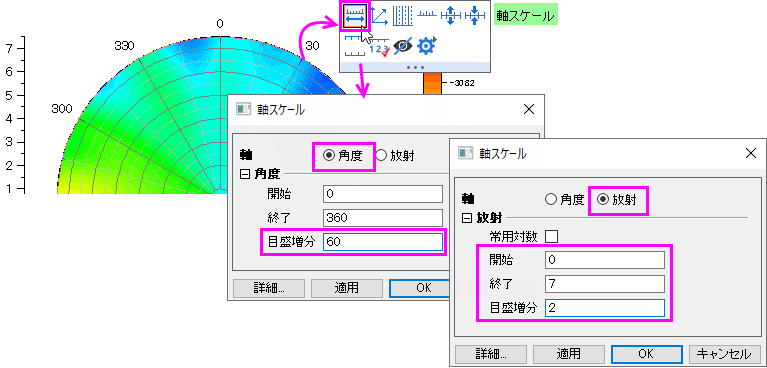Viewport: 767px width, 368px height.
Task: Click the polar angle label 0 at top
Action: [x=220, y=24]
